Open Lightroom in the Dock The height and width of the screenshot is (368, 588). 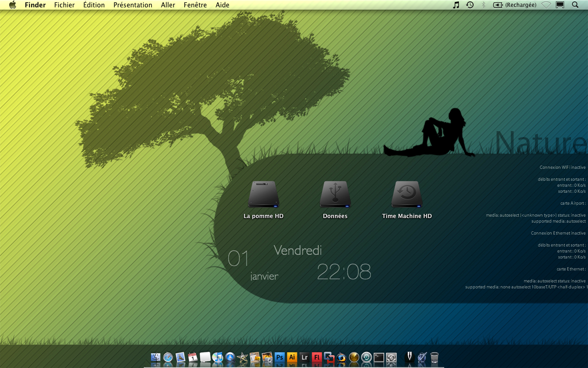click(304, 357)
